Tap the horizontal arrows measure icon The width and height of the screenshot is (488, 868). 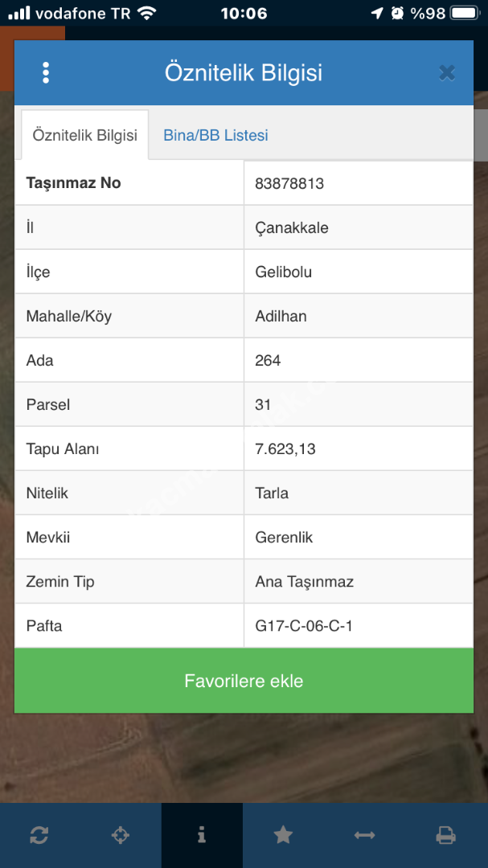coord(364,835)
